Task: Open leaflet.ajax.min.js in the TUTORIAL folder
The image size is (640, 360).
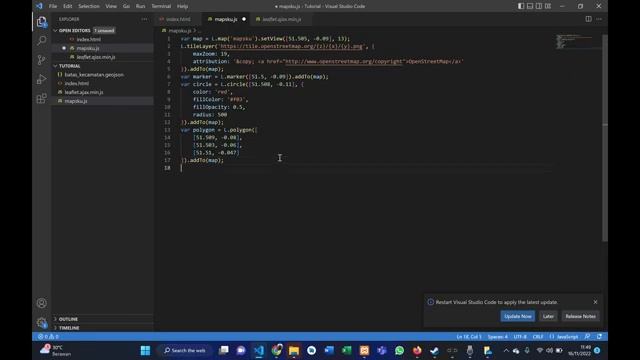Action: click(84, 92)
